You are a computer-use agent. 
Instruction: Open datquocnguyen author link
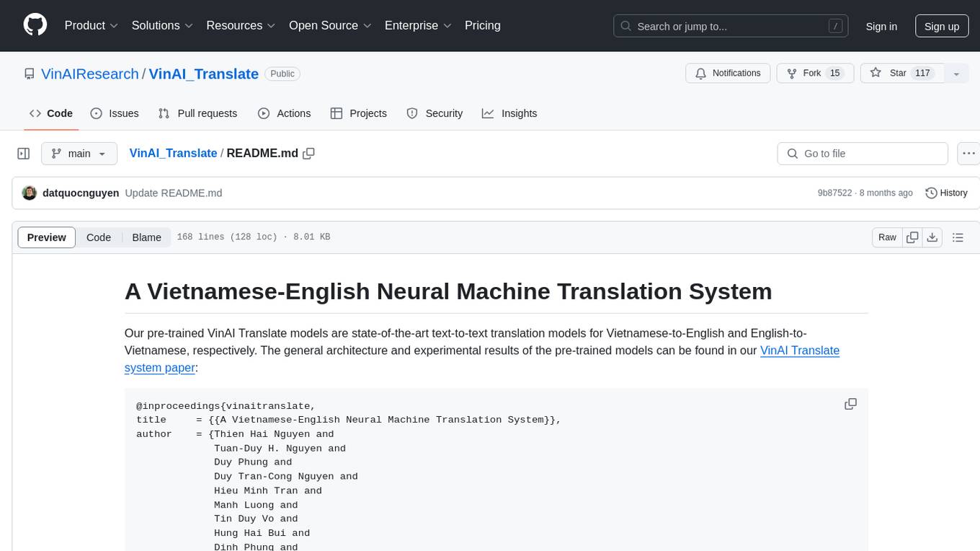(81, 193)
